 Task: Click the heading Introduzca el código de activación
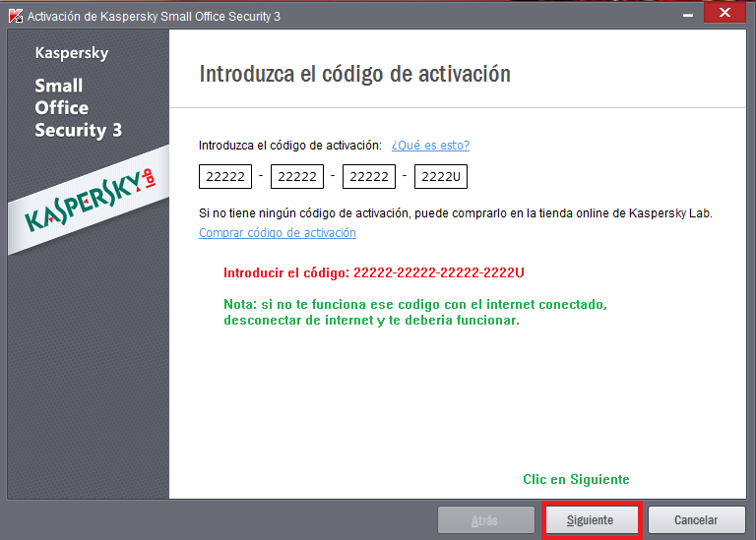(x=354, y=74)
